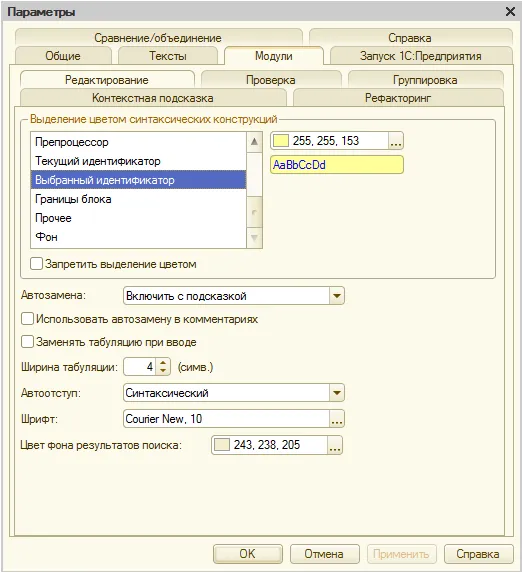The image size is (522, 572).
Task: Select Прочее in the syntax list
Action: tap(139, 218)
